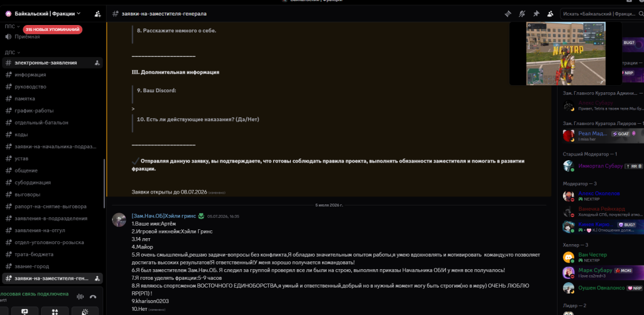Create invite for электронные-заявления channel
This screenshot has width=644, height=315.
click(97, 63)
